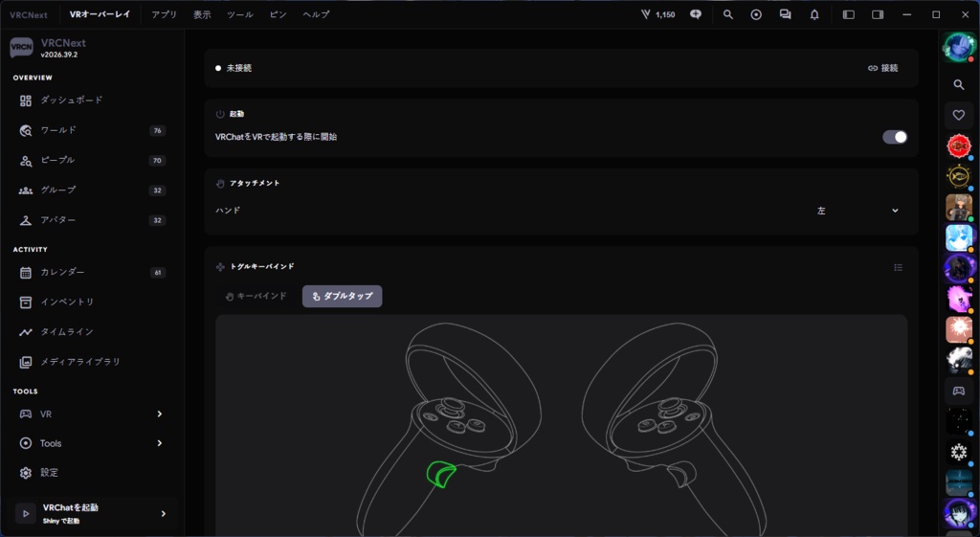Click the ワールド count badge 76
980x537 pixels.
[158, 130]
